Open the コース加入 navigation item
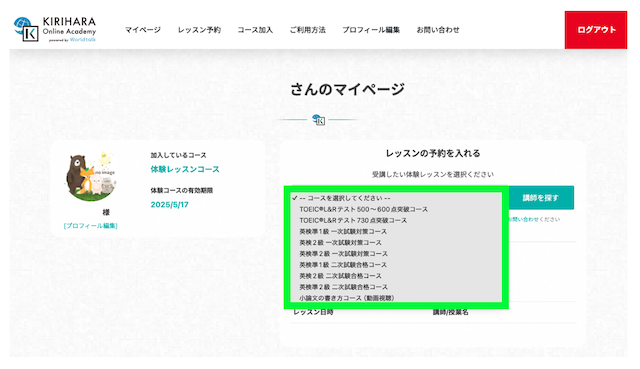 coord(255,30)
